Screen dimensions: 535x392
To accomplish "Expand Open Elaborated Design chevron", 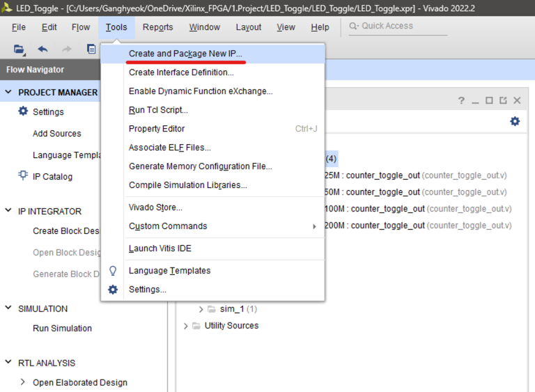I will coord(22,382).
